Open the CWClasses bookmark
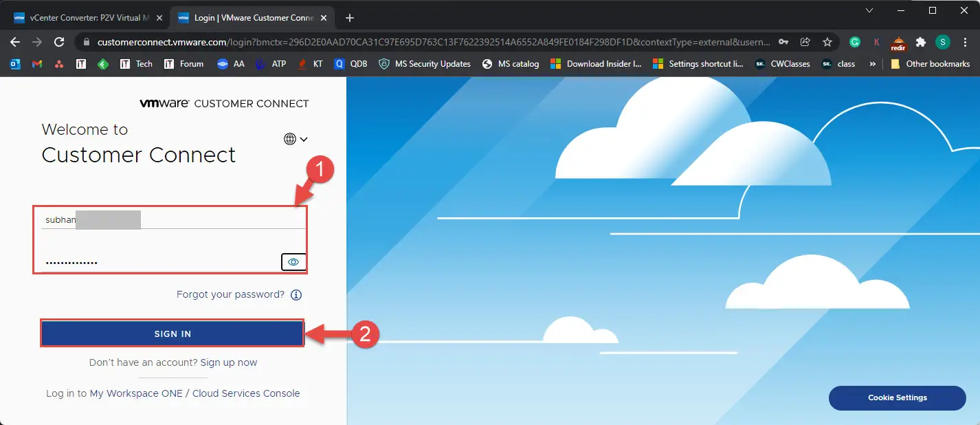980x425 pixels. [x=782, y=64]
